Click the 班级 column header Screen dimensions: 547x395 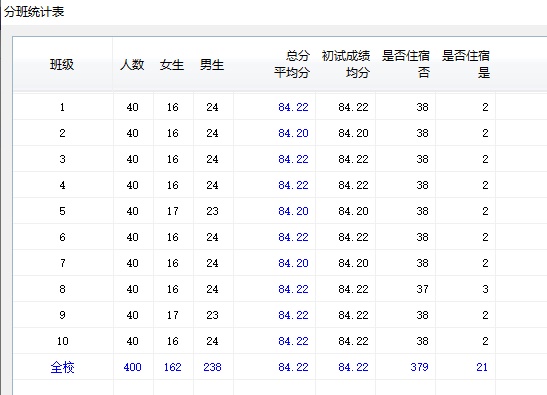[x=62, y=65]
